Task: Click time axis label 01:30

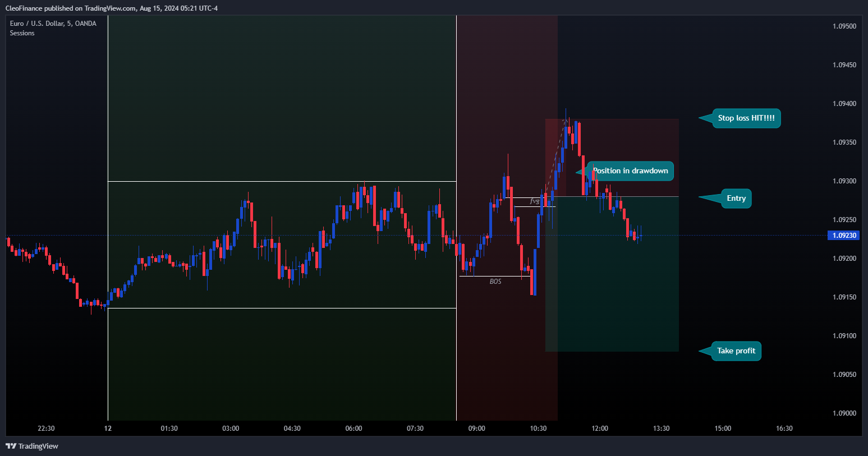Action: click(169, 429)
